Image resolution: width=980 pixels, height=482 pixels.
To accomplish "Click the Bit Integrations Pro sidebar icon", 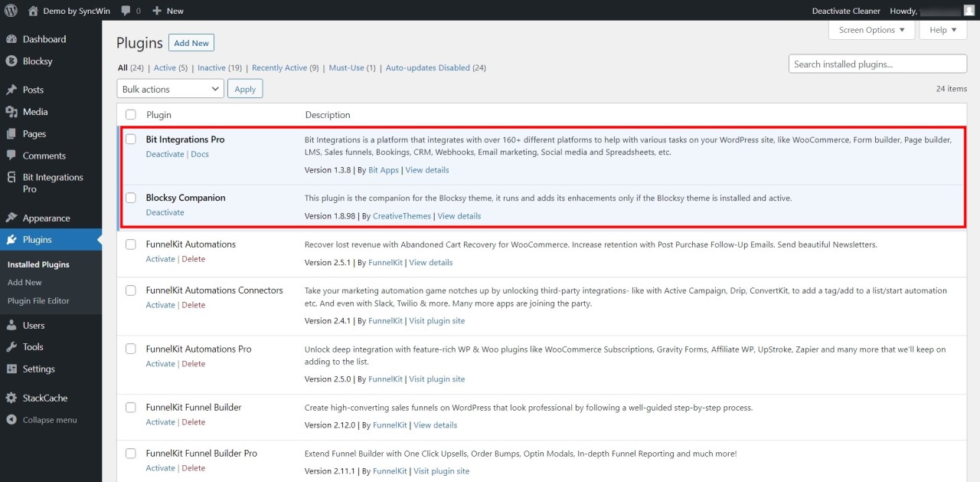I will (x=11, y=177).
